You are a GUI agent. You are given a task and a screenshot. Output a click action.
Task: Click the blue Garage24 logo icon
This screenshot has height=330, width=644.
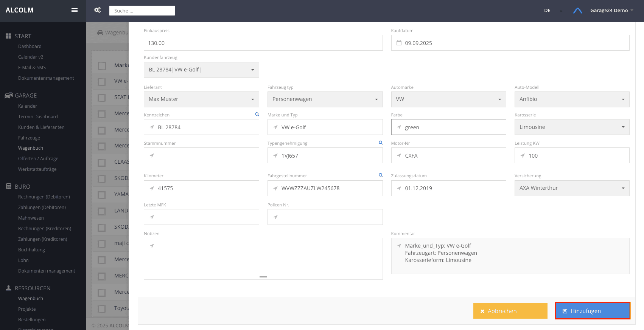coord(577,11)
